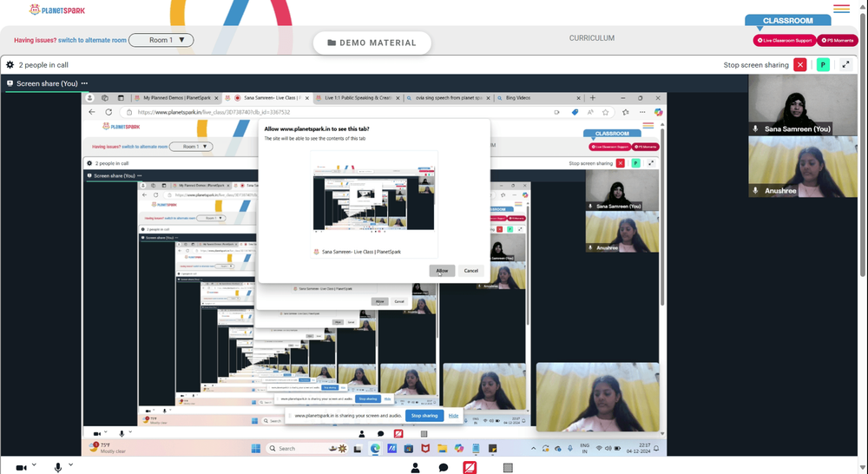Toggle the mic icon on Sana Samreen (You) tile

tap(756, 128)
